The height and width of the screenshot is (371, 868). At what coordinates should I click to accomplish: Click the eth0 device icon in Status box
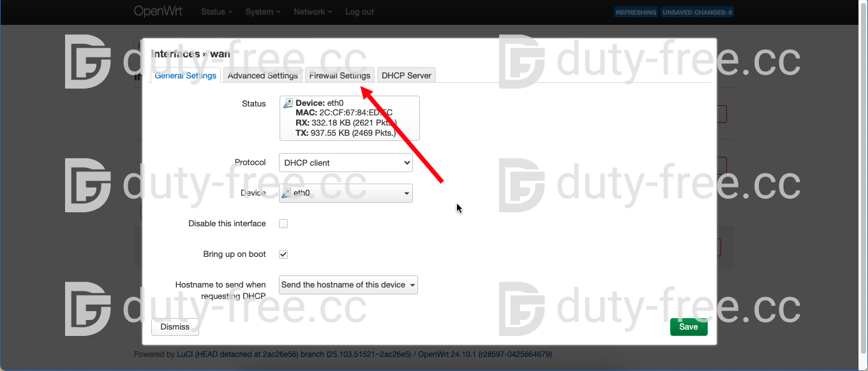[288, 103]
